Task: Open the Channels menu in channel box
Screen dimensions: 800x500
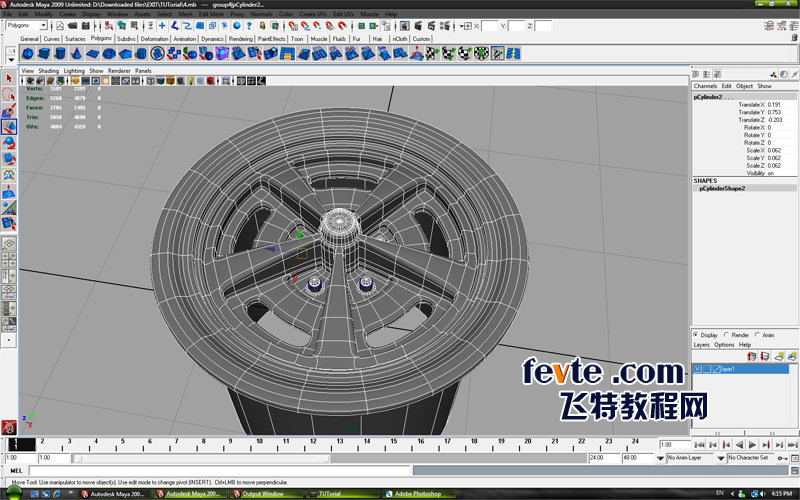Action: (x=705, y=86)
